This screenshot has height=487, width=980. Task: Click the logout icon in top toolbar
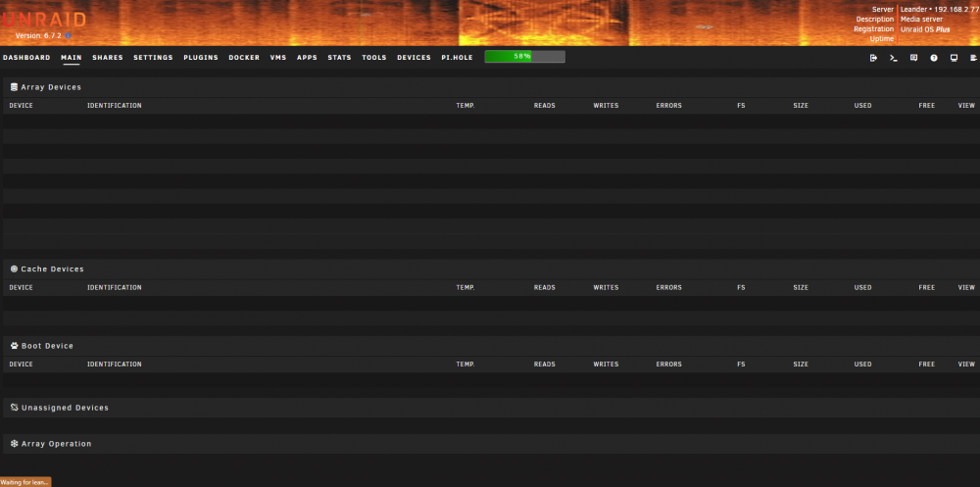tap(874, 58)
